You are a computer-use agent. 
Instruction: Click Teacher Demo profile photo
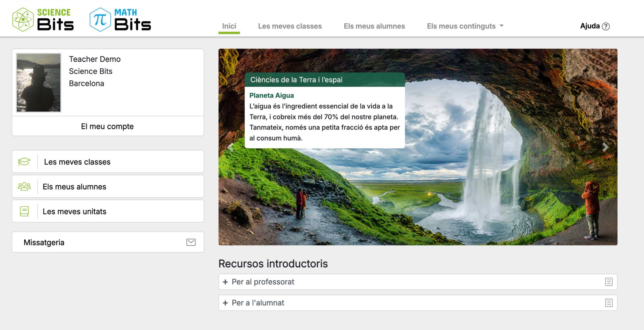pos(38,82)
